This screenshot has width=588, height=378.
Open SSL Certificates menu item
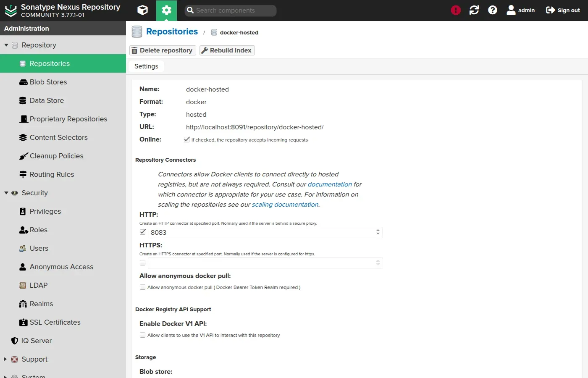63,322
